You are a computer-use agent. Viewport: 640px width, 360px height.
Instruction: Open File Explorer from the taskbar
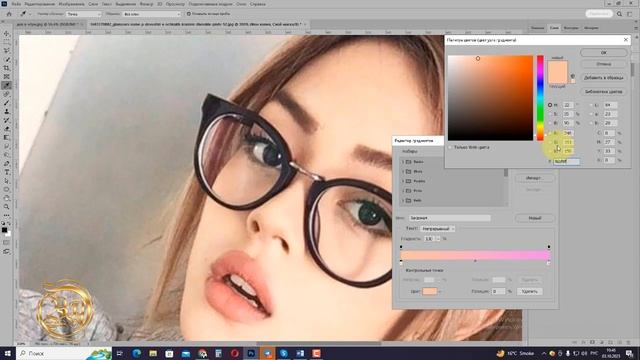tap(153, 353)
